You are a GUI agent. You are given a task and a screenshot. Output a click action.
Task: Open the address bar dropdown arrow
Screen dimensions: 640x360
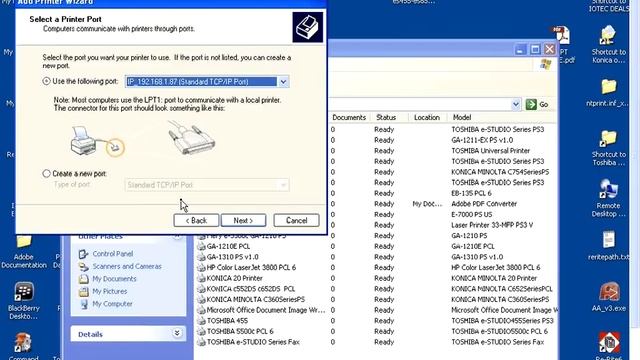[516, 104]
